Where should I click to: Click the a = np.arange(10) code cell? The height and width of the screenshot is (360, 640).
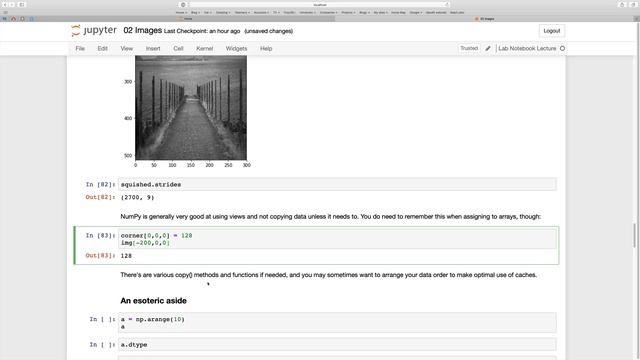[337, 322]
